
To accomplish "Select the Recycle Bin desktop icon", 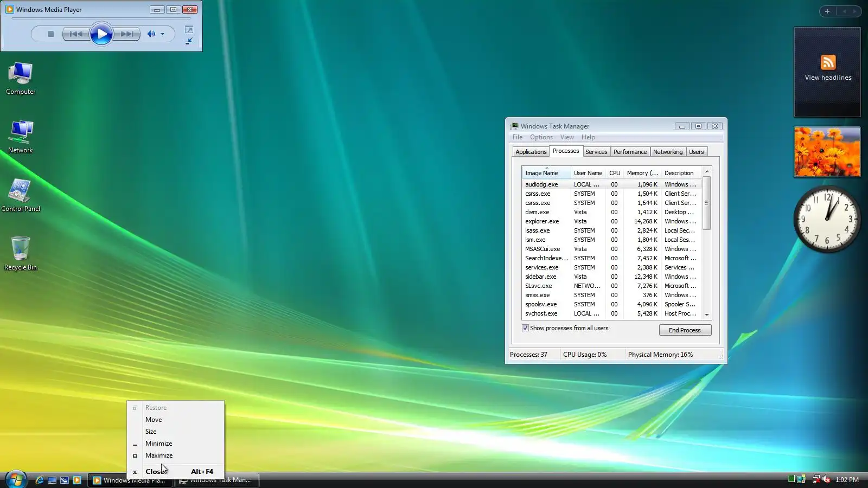I will 21,254.
